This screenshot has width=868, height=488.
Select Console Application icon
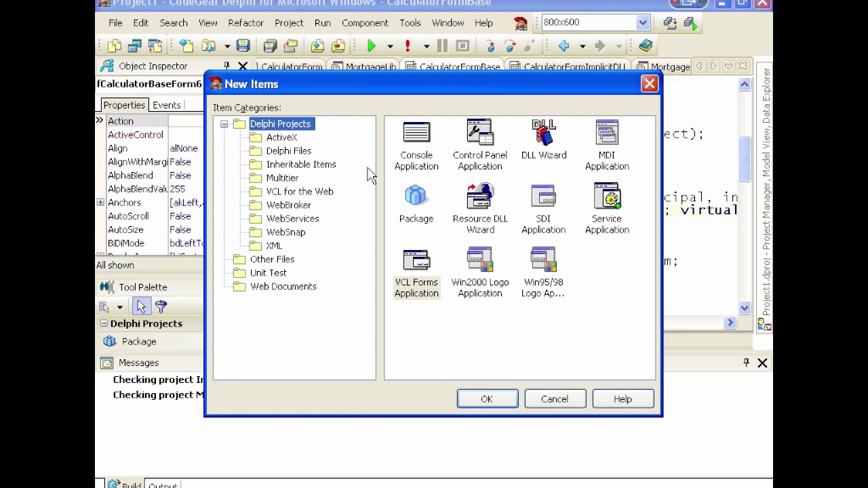point(416,133)
